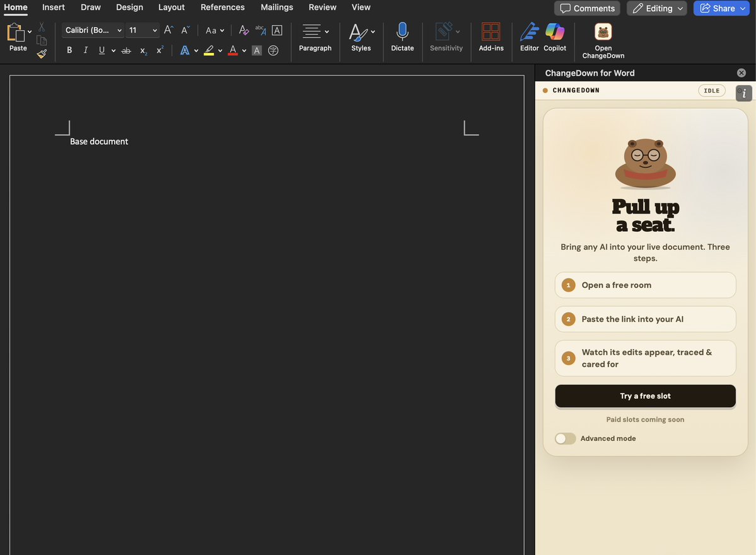Click the Sensitivity icon
The height and width of the screenshot is (555, 756).
pyautogui.click(x=444, y=31)
